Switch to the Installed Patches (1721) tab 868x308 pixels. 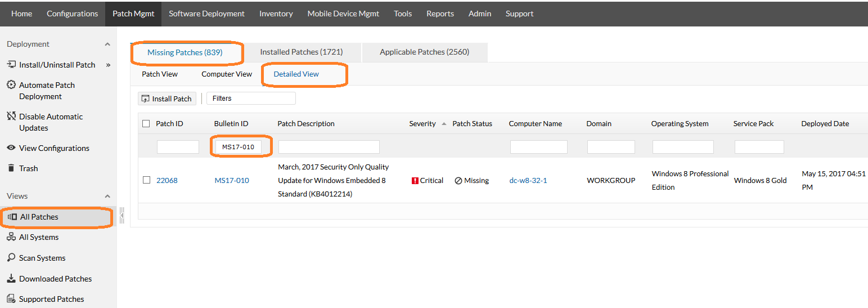pyautogui.click(x=301, y=52)
